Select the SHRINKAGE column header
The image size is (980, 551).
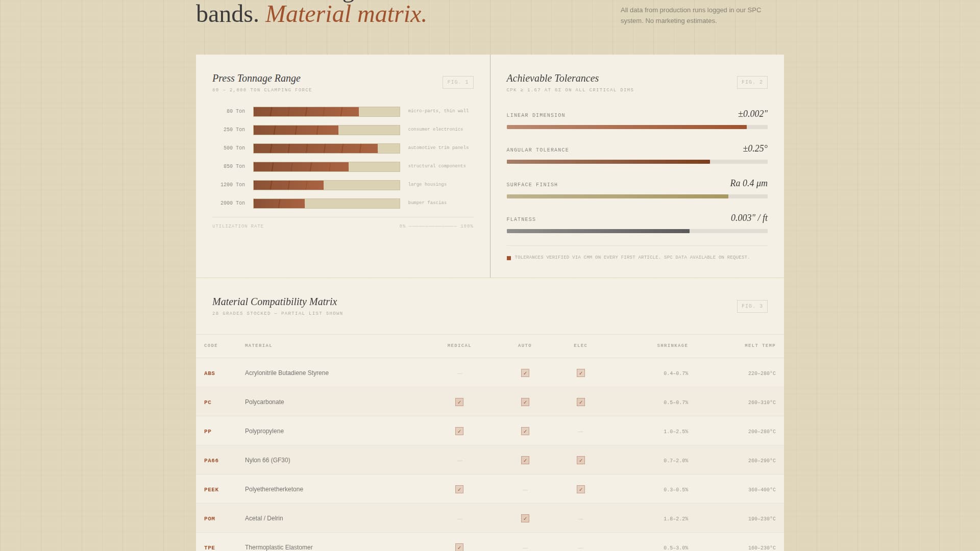tap(673, 345)
